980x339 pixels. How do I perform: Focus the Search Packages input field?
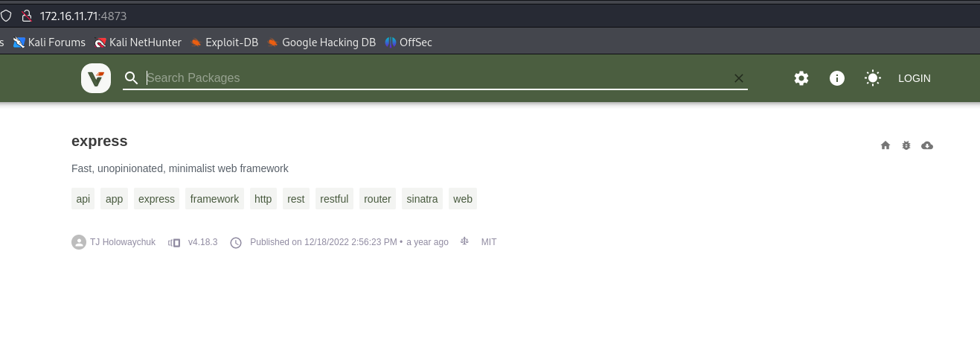pyautogui.click(x=432, y=78)
